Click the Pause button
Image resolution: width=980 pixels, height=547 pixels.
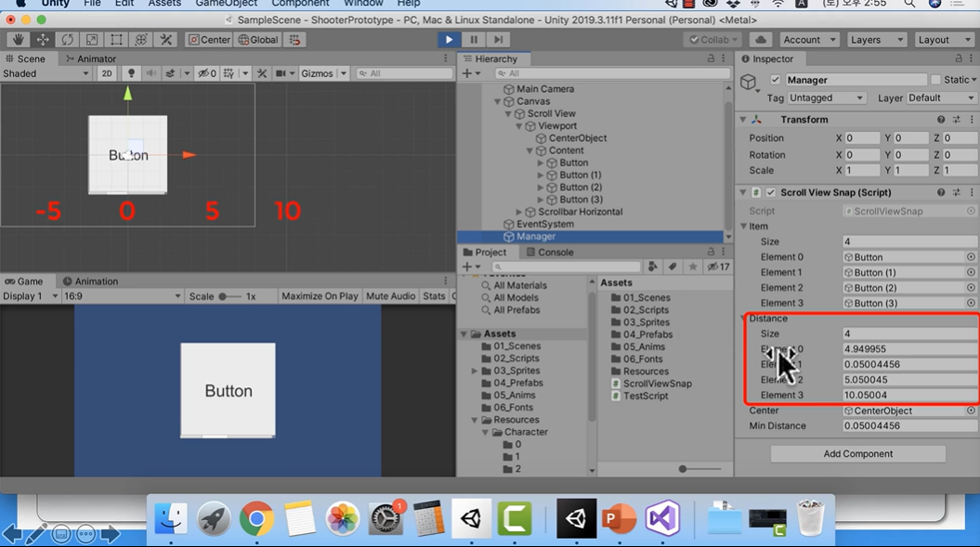coord(474,39)
